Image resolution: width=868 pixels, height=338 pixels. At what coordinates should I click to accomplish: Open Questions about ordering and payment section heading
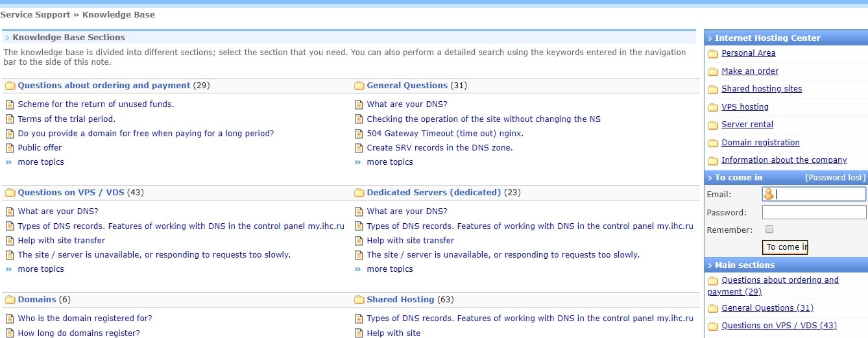pyautogui.click(x=104, y=86)
